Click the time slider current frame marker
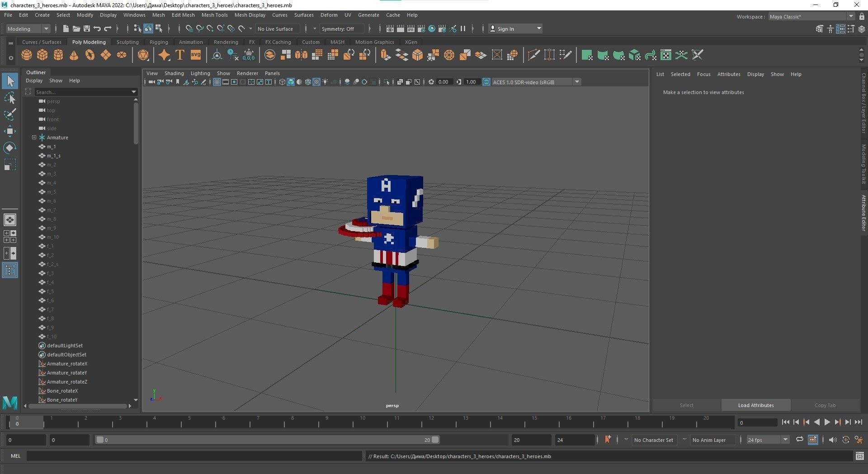 tap(26, 422)
